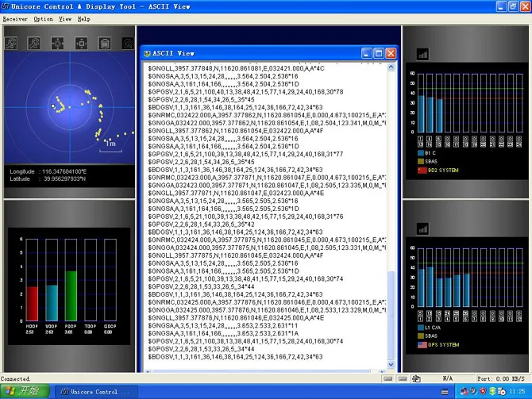Open the Help menu

[x=84, y=19]
